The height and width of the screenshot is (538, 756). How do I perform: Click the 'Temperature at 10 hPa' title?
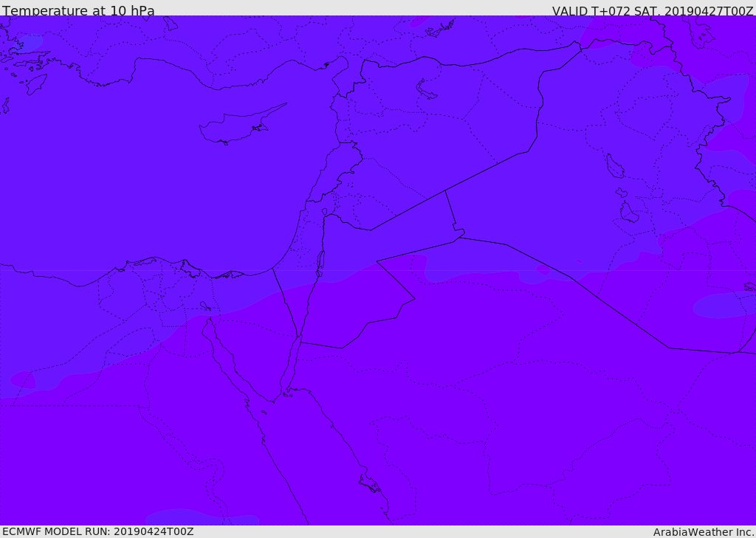pyautogui.click(x=78, y=10)
